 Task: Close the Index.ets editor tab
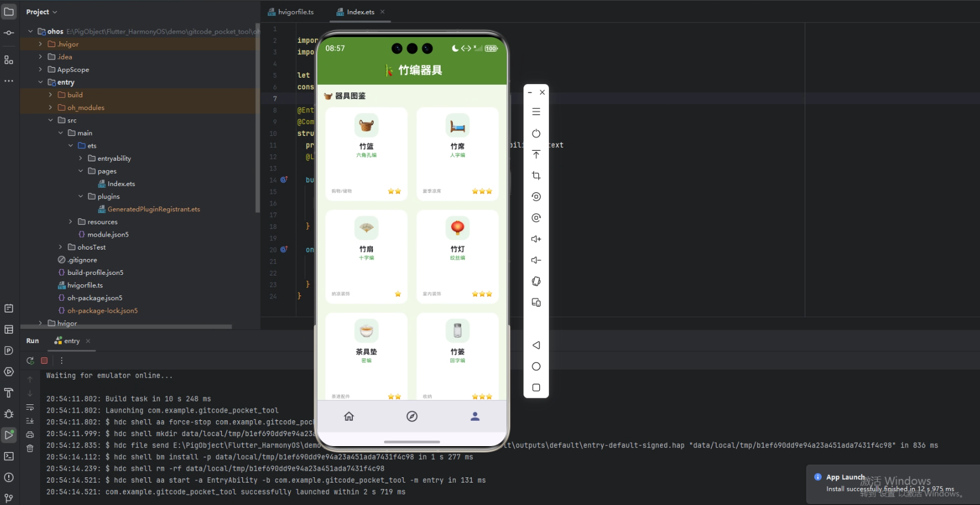pos(382,12)
